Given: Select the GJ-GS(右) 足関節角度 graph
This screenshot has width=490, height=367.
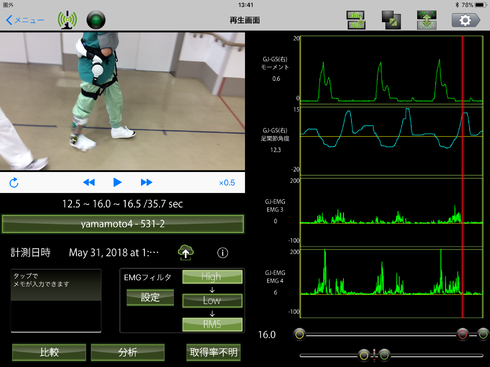Looking at the screenshot, I should pos(391,141).
